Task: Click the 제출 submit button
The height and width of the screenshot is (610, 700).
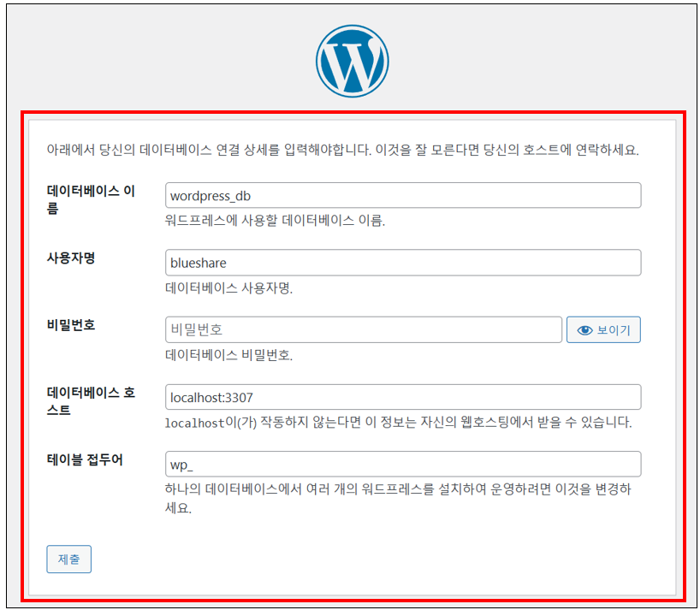Action: pyautogui.click(x=68, y=559)
